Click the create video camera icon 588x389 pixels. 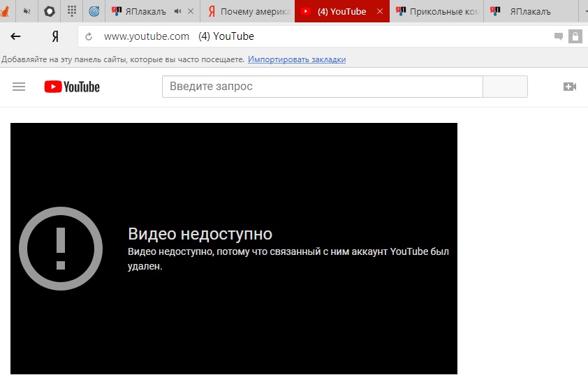(570, 87)
